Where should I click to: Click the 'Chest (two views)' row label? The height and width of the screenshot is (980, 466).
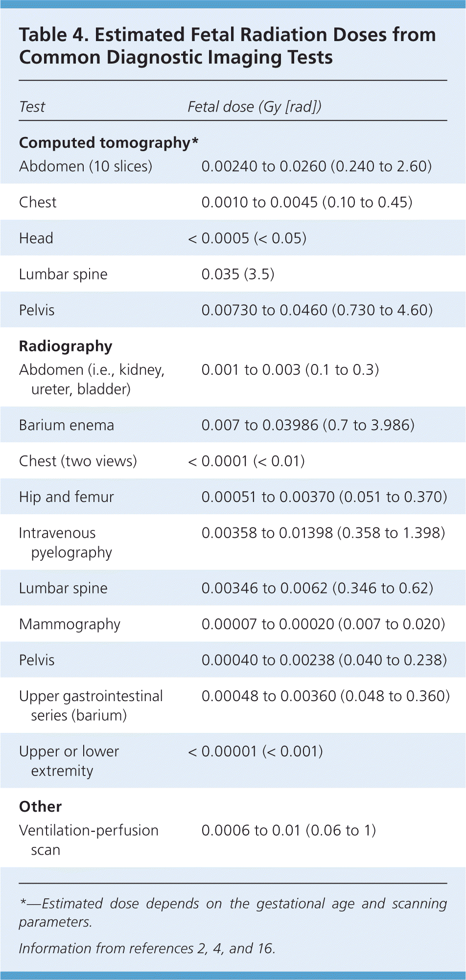[x=78, y=461]
